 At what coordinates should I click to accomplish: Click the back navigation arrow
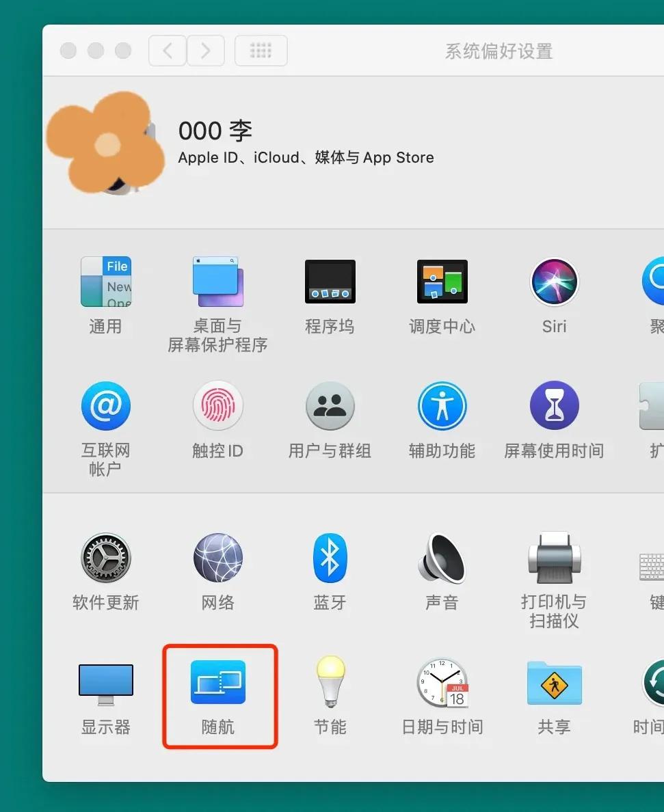(x=167, y=50)
